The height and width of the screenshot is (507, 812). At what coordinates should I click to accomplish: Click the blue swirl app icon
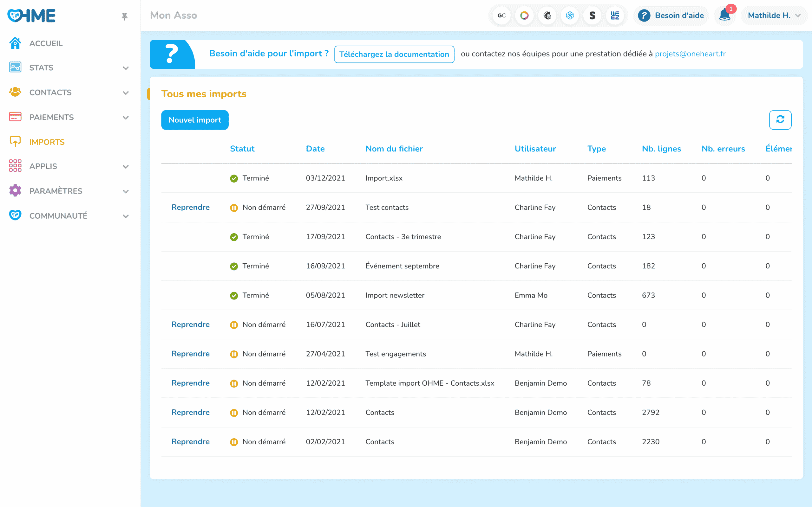(570, 16)
